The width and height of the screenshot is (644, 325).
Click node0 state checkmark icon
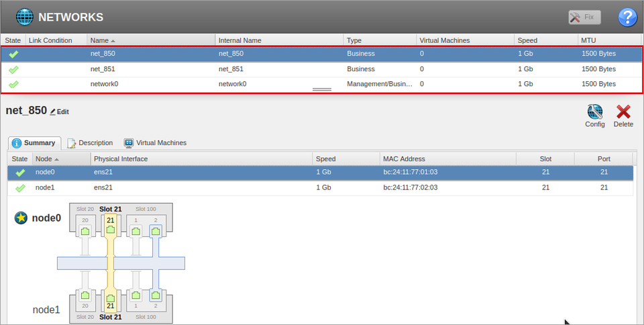point(20,173)
